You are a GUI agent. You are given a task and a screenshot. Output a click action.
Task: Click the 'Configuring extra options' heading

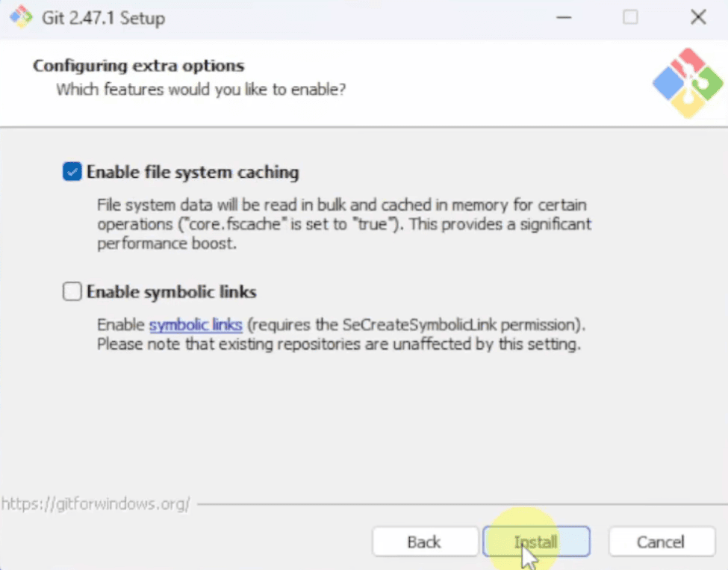tap(138, 66)
